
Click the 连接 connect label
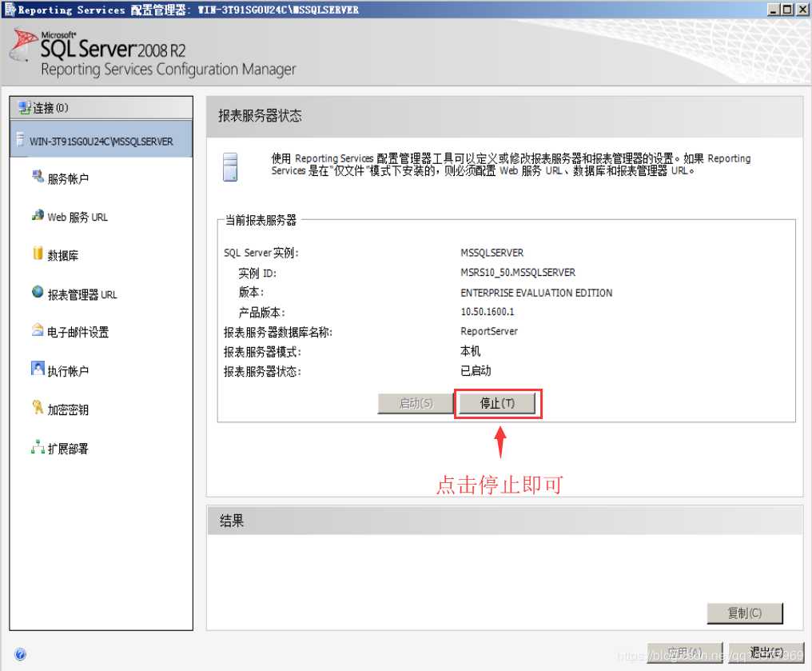tap(51, 108)
